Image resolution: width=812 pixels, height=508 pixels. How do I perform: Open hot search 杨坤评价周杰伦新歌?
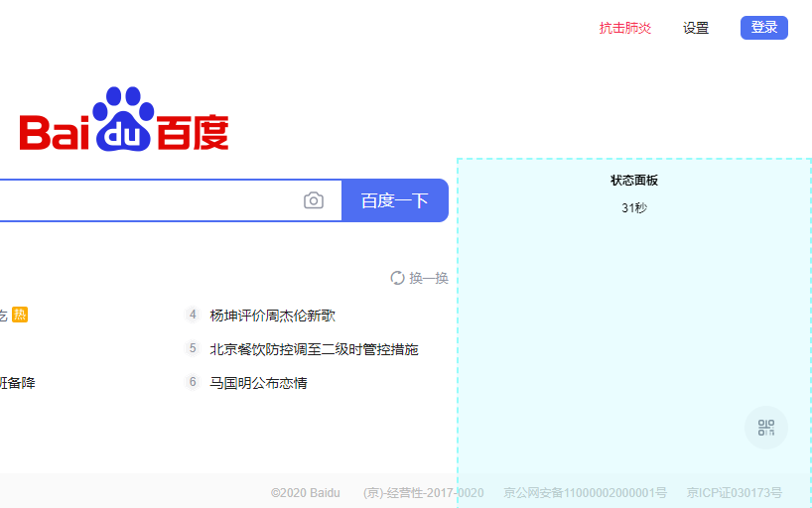click(x=272, y=316)
